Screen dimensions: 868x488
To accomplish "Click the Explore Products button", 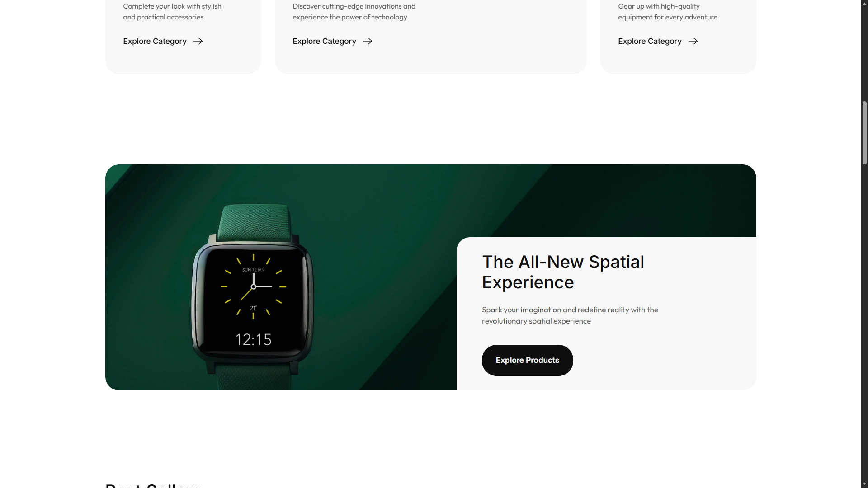I will (x=527, y=360).
